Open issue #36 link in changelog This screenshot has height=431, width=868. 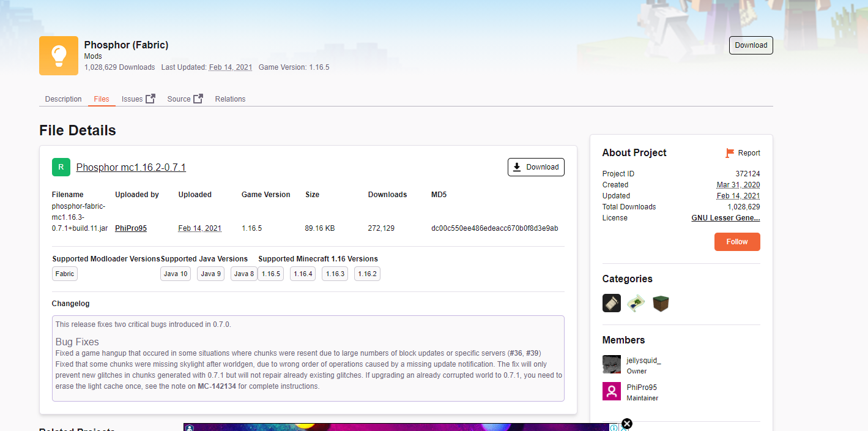[x=515, y=353]
